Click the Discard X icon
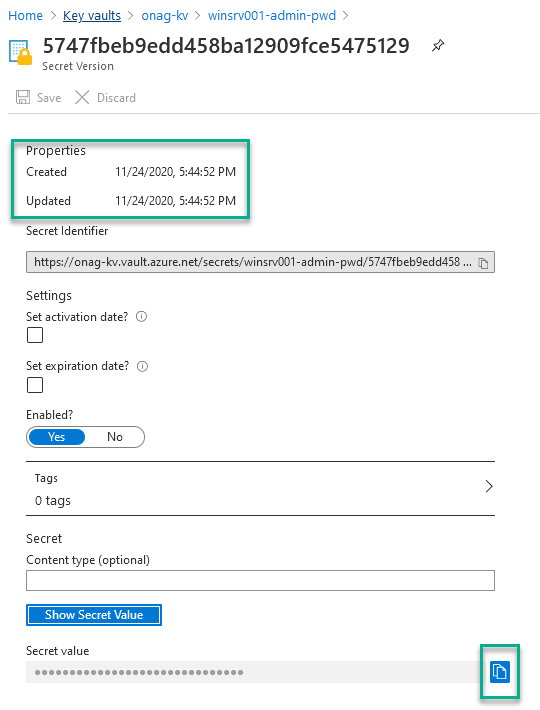Screen dimensions: 540x710 pos(82,97)
